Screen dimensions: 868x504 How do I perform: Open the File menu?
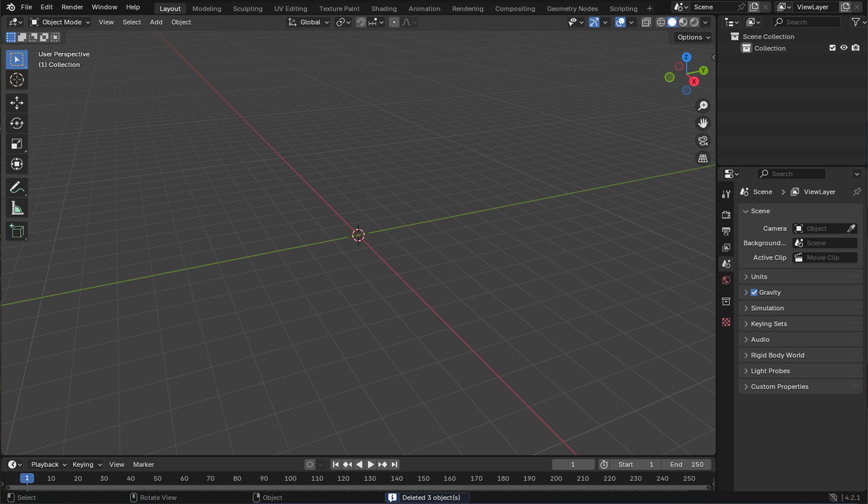point(27,7)
